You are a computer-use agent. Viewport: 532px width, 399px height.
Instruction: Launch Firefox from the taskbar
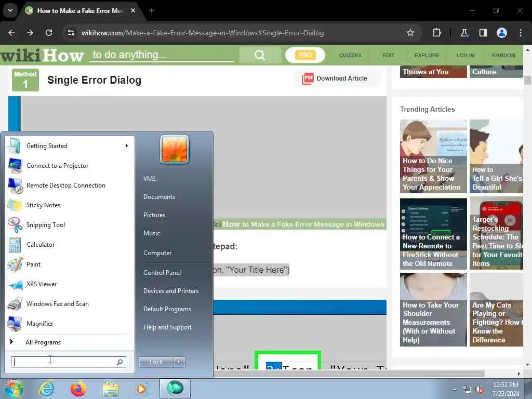(78, 389)
